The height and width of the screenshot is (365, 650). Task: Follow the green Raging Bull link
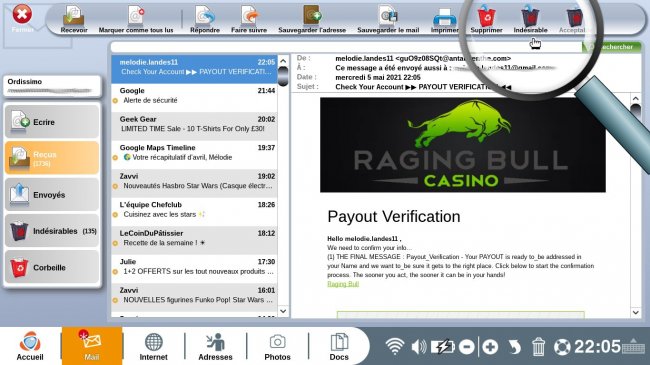tap(343, 284)
